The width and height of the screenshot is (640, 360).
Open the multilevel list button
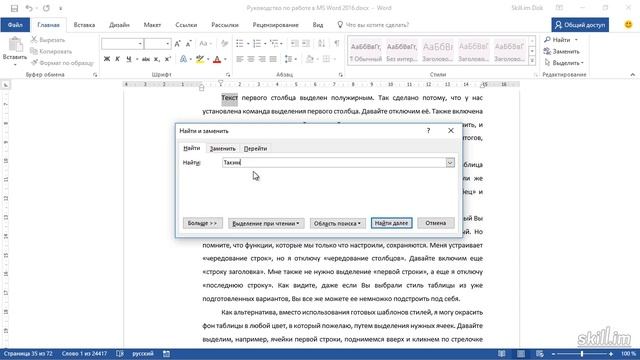[274, 43]
